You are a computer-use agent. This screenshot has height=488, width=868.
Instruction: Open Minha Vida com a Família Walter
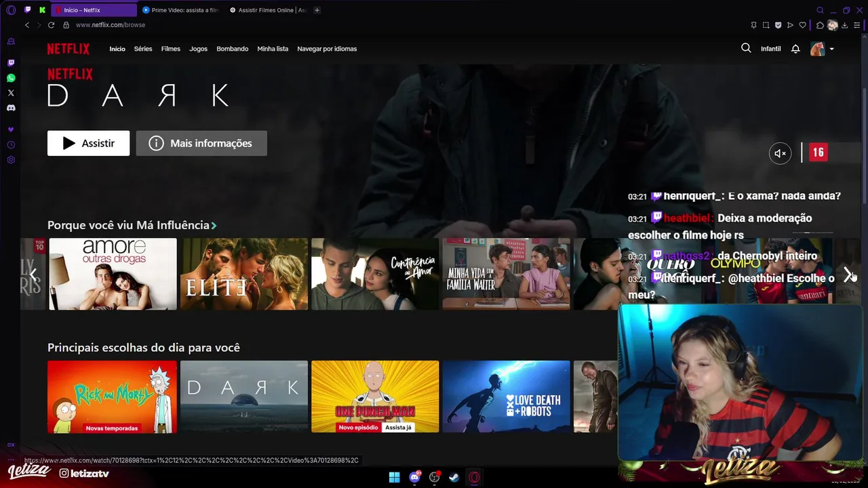(507, 274)
